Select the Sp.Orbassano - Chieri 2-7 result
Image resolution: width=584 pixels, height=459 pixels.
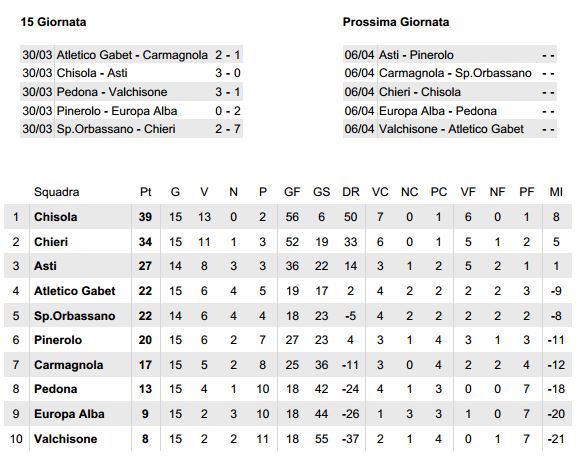[131, 129]
